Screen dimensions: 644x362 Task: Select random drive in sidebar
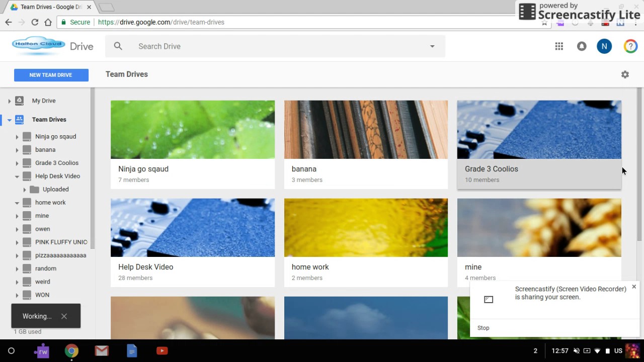(x=46, y=268)
